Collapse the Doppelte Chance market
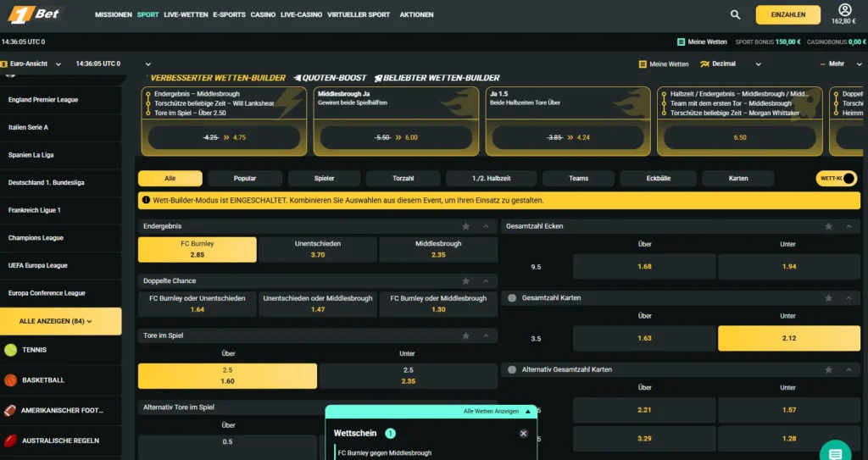This screenshot has width=868, height=460. (x=486, y=281)
